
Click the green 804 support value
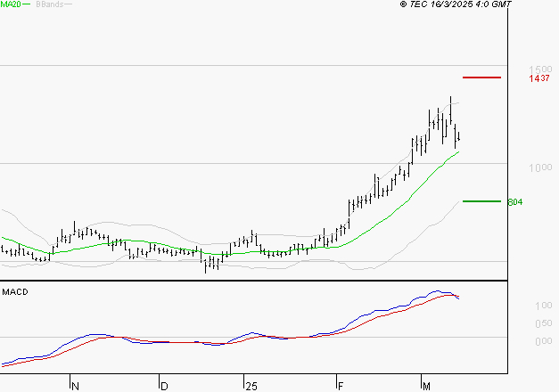(515, 202)
